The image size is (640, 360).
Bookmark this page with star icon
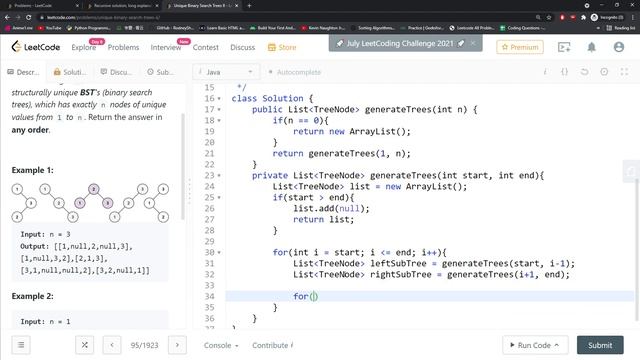click(549, 17)
